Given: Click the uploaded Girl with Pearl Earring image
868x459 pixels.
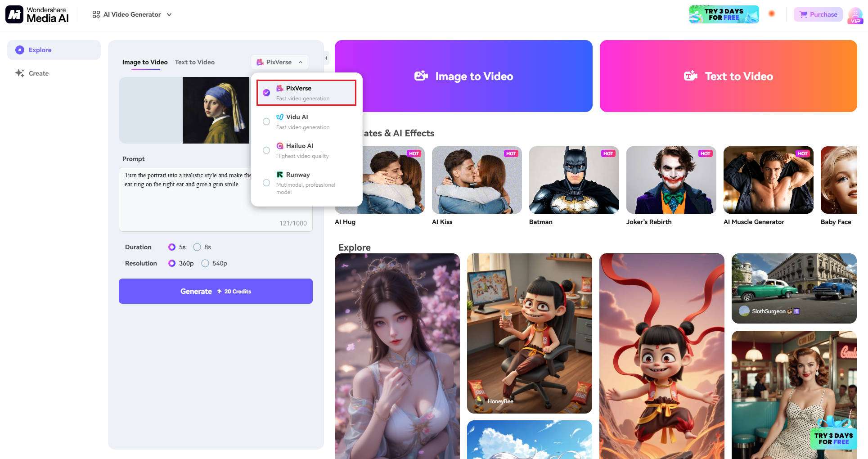Looking at the screenshot, I should [x=216, y=110].
